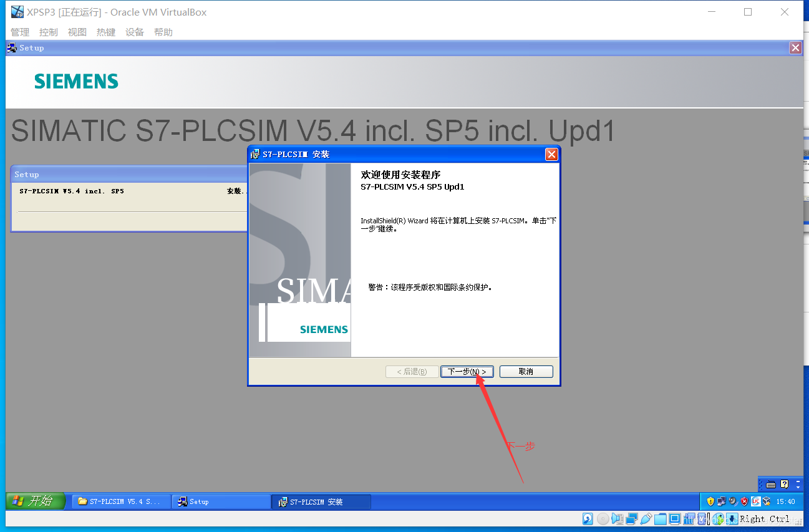
Task: Switch to S7-PLCSIM 安装 taskbar item
Action: 321,501
